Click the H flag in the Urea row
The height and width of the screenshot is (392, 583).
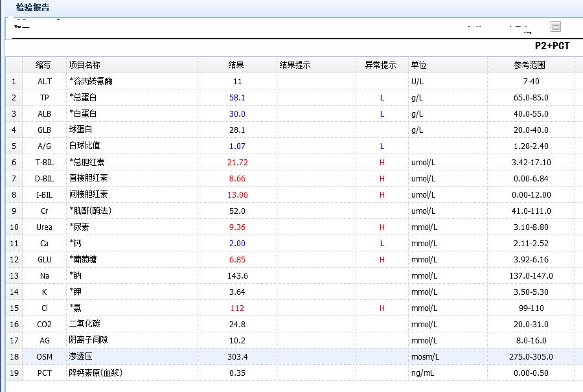[382, 227]
